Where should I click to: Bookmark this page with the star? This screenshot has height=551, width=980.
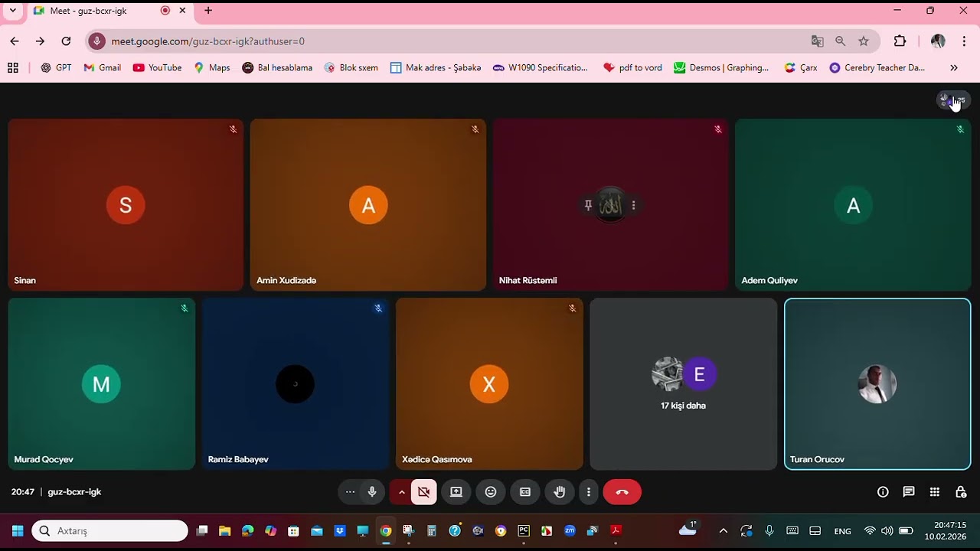tap(864, 41)
